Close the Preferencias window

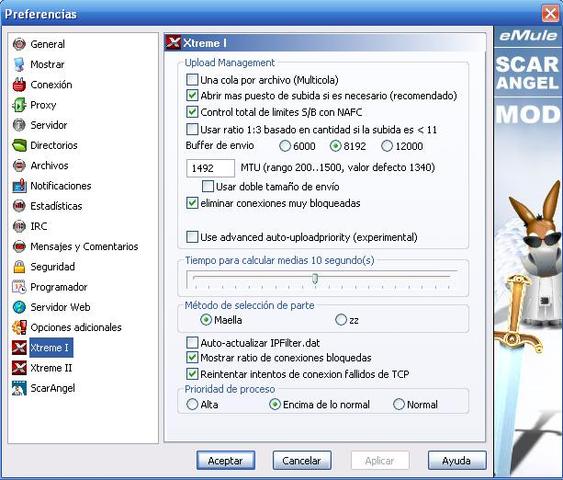pos(550,14)
